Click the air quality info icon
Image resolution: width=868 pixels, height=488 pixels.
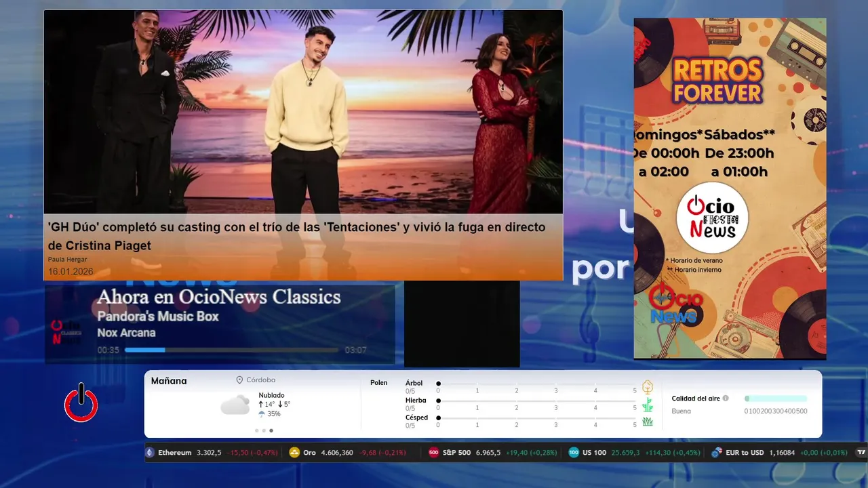click(726, 399)
